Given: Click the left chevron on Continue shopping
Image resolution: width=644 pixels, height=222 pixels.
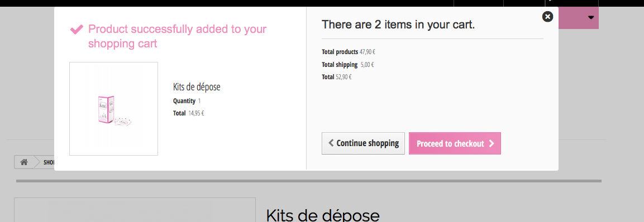Looking at the screenshot, I should click(331, 143).
